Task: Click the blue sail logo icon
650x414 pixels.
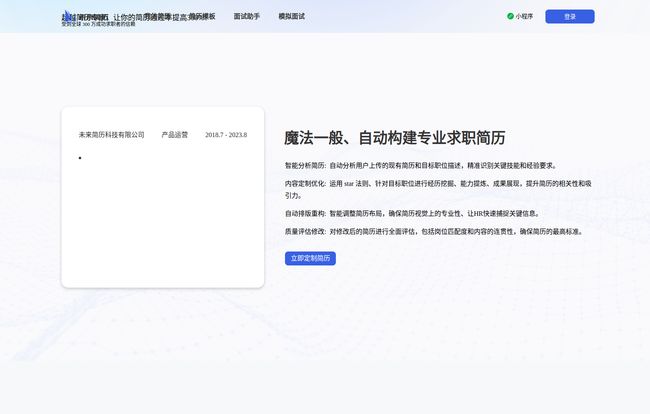Action: coord(67,15)
